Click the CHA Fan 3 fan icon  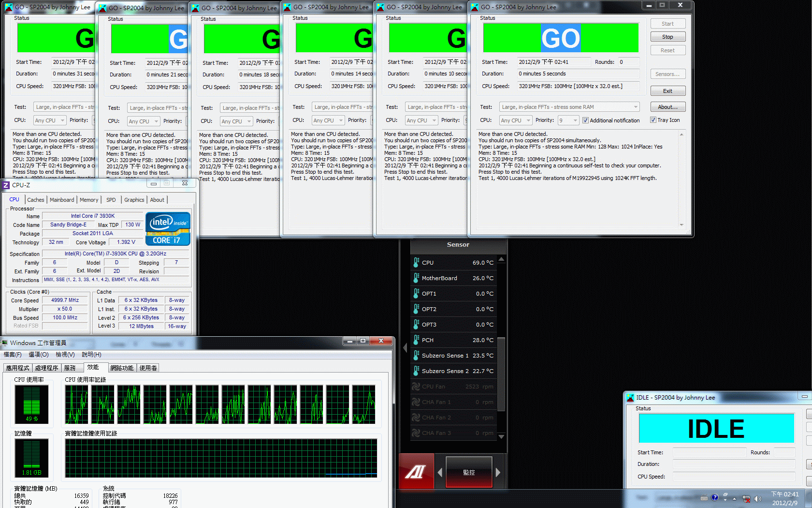[x=416, y=433]
